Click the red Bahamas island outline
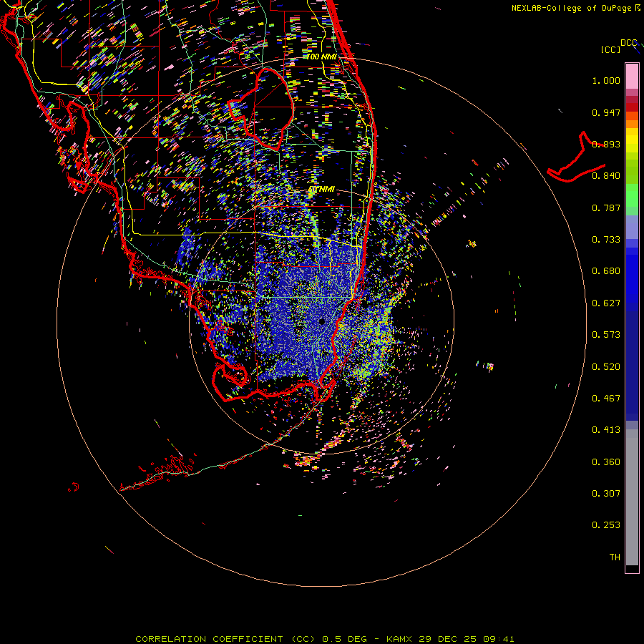 [x=576, y=157]
